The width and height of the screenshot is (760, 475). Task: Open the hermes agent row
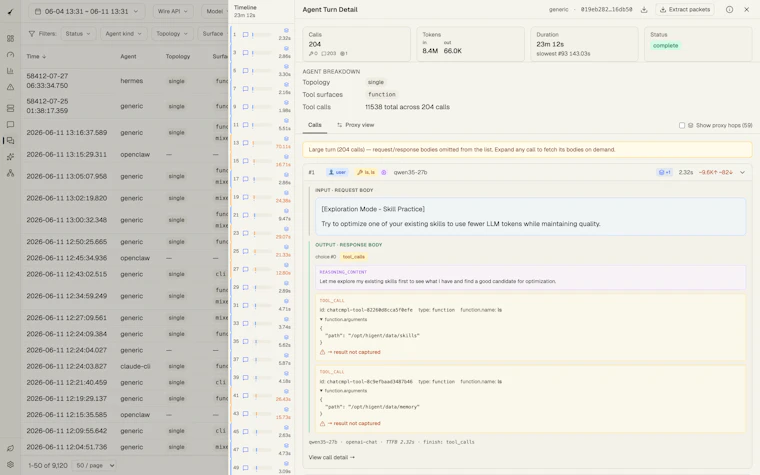pos(125,81)
